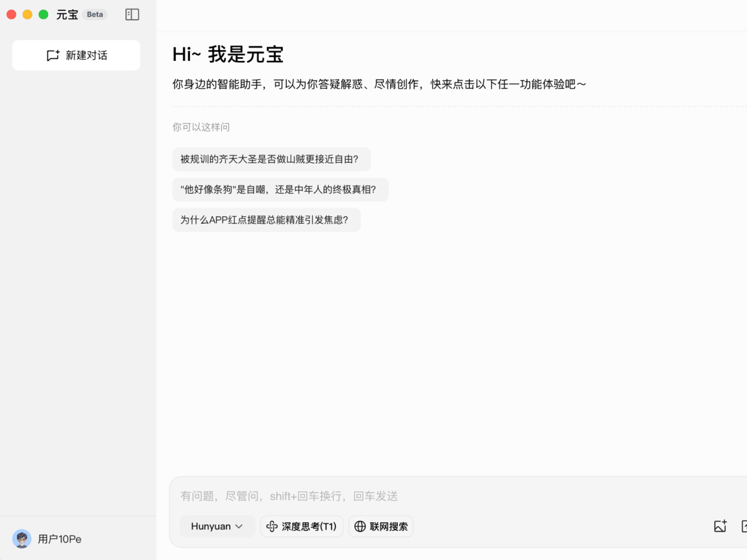Select suggestion "他好像条狗" question
The height and width of the screenshot is (560, 747).
(x=280, y=189)
